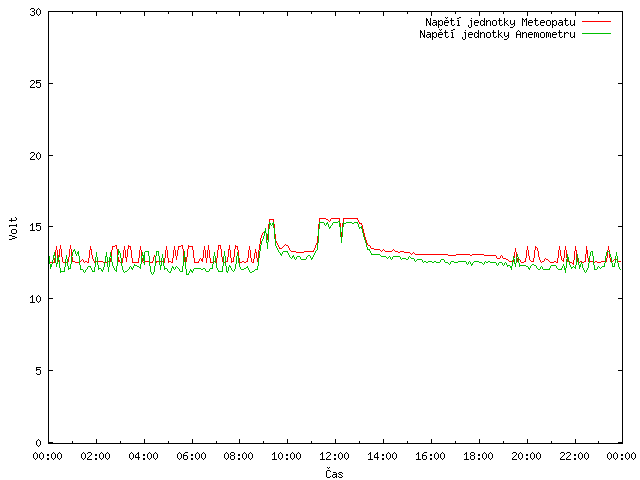Click x-axis time label 10:00
The width and height of the screenshot is (640, 480).
[287, 456]
